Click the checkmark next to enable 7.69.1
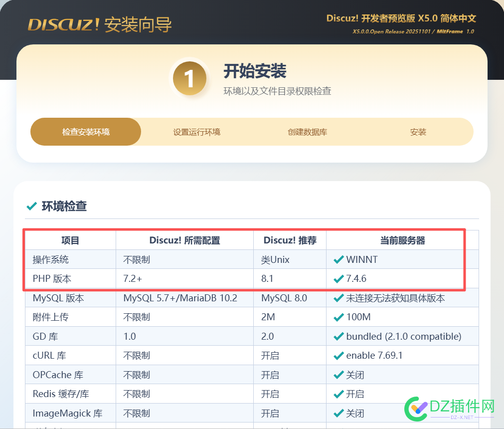 pyautogui.click(x=338, y=355)
